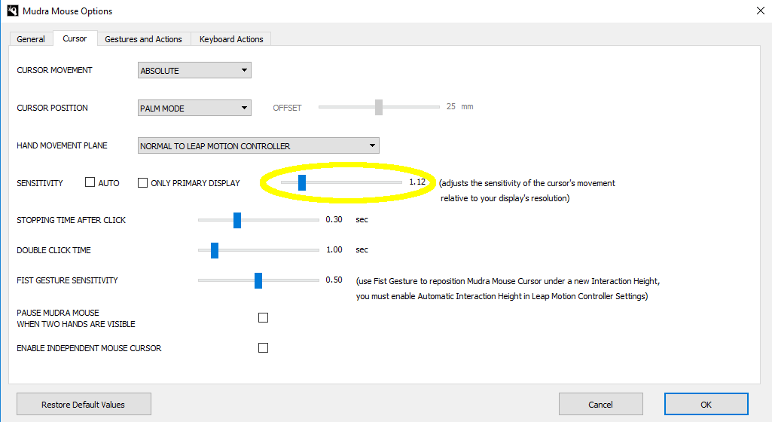Click the double click time value 1.00
This screenshot has height=422, width=772.
[x=334, y=250]
